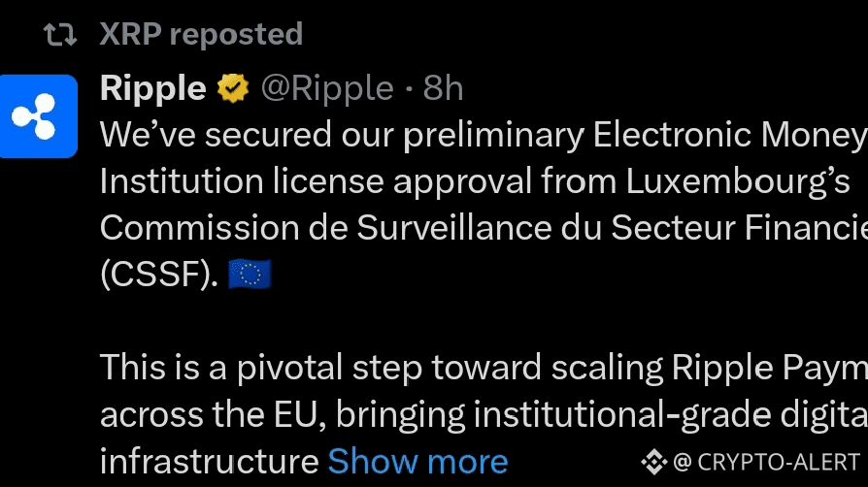The height and width of the screenshot is (487, 868).
Task: Click the Binance diamond logo watermark
Action: [x=653, y=462]
